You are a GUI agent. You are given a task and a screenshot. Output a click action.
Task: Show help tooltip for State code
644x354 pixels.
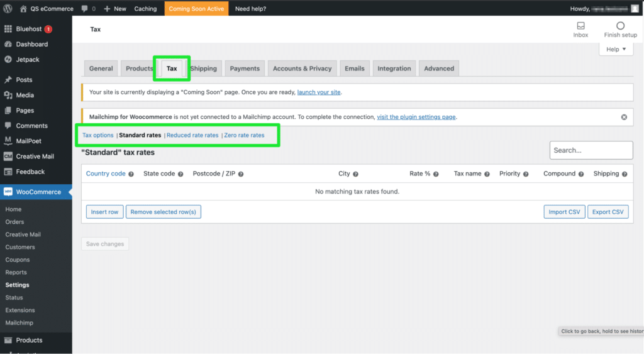(x=180, y=174)
